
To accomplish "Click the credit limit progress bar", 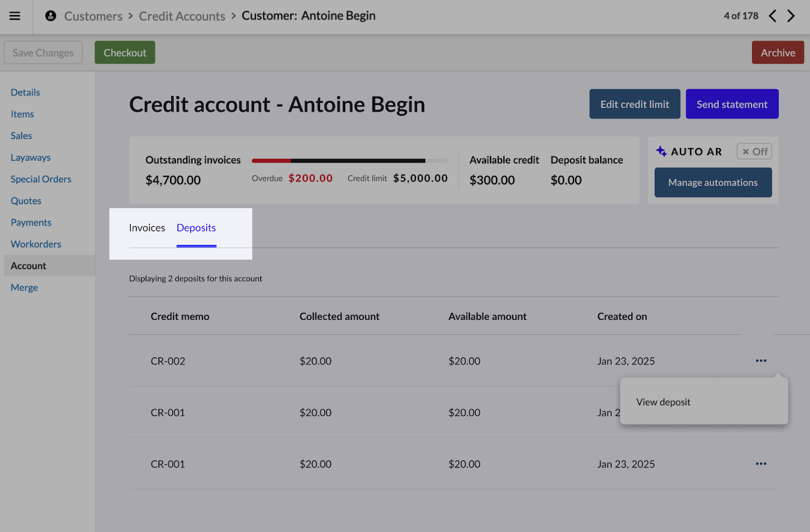I will point(349,161).
